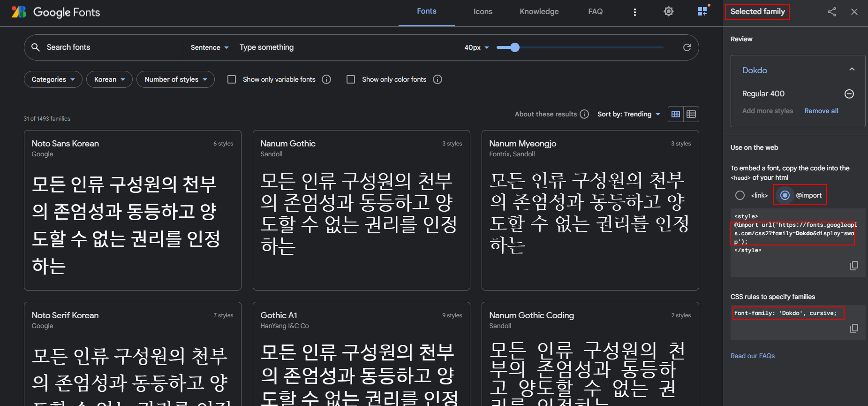
Task: Switch to list view layout
Action: [691, 114]
